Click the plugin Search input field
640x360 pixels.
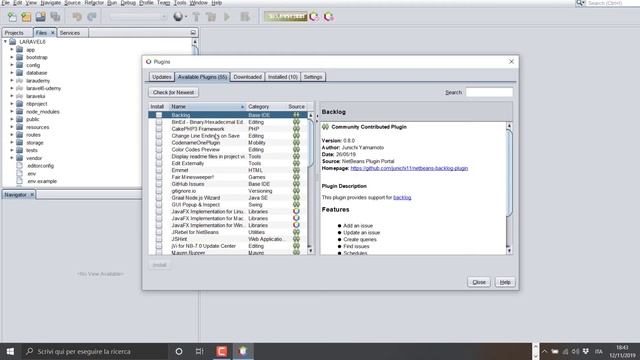[x=489, y=92]
